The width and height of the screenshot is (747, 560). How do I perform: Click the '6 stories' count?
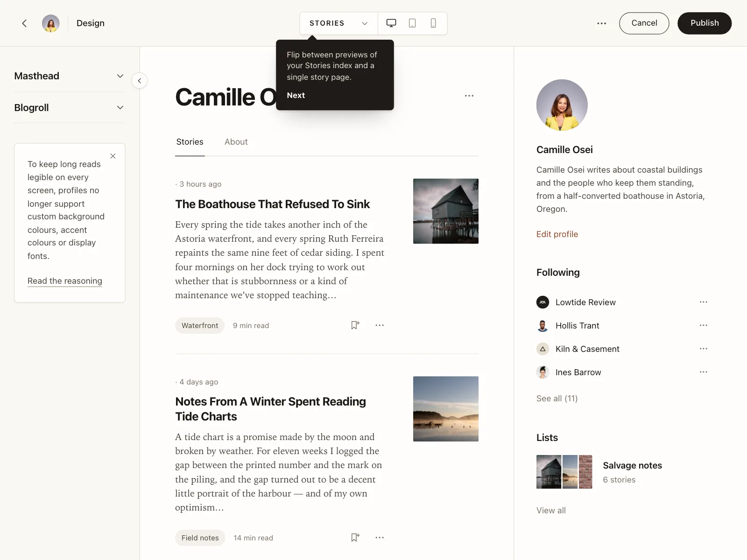(619, 480)
